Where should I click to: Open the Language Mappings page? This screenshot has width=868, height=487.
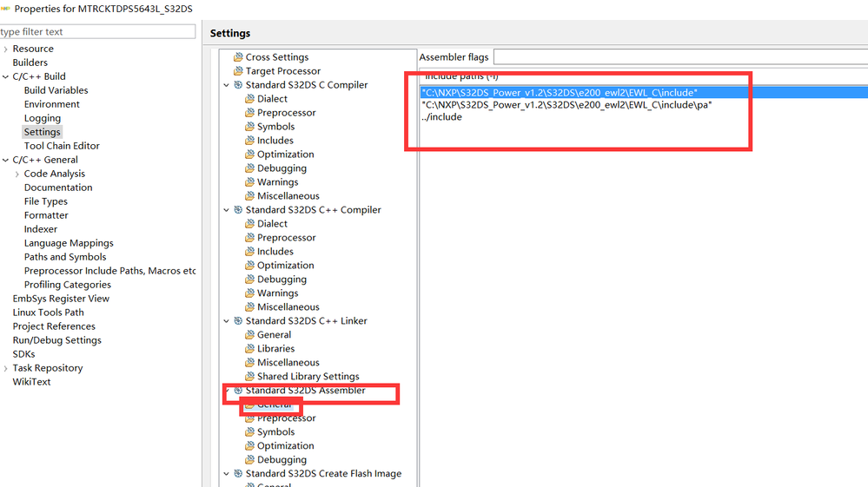[x=69, y=243]
